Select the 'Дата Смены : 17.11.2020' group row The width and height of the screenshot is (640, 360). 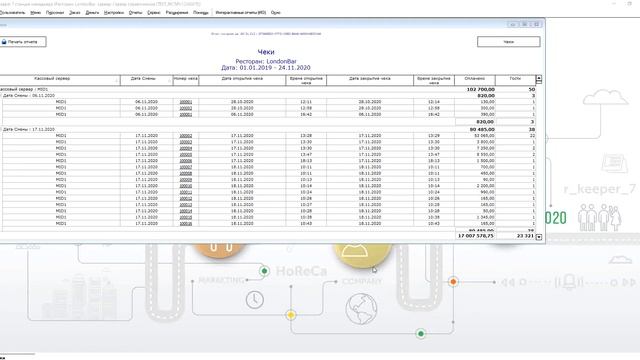coord(268,129)
